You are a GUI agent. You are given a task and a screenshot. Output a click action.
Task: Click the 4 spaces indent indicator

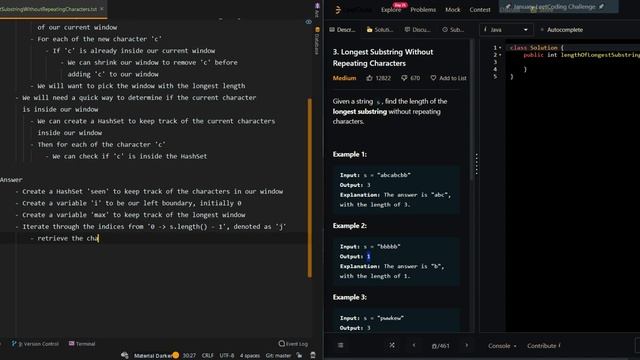click(250, 356)
